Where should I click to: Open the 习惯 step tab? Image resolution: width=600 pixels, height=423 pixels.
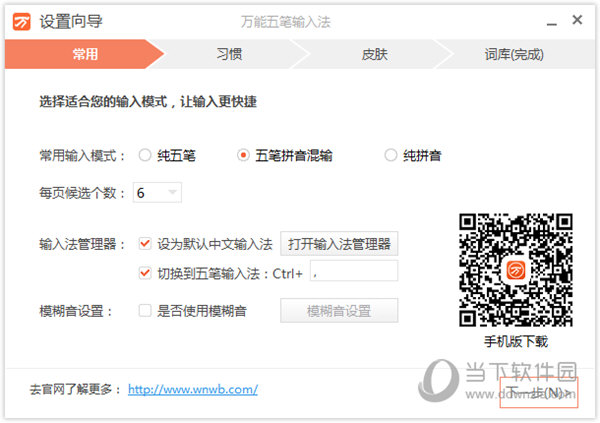coord(229,54)
